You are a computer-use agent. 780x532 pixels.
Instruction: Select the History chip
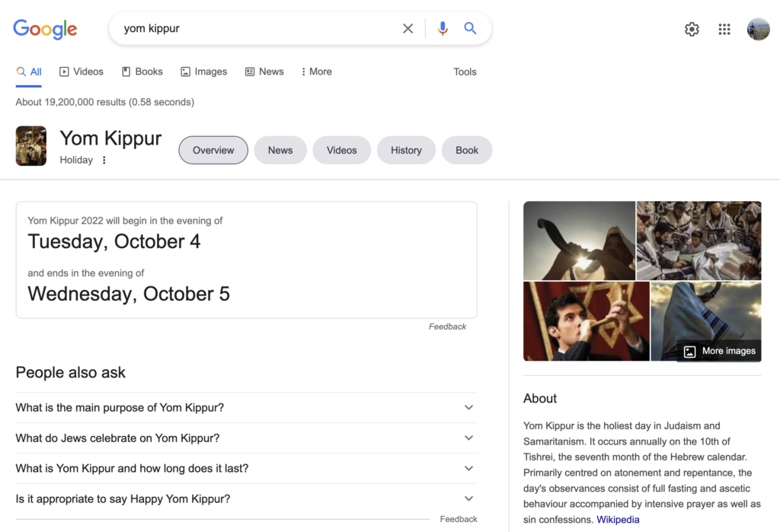[x=406, y=150]
